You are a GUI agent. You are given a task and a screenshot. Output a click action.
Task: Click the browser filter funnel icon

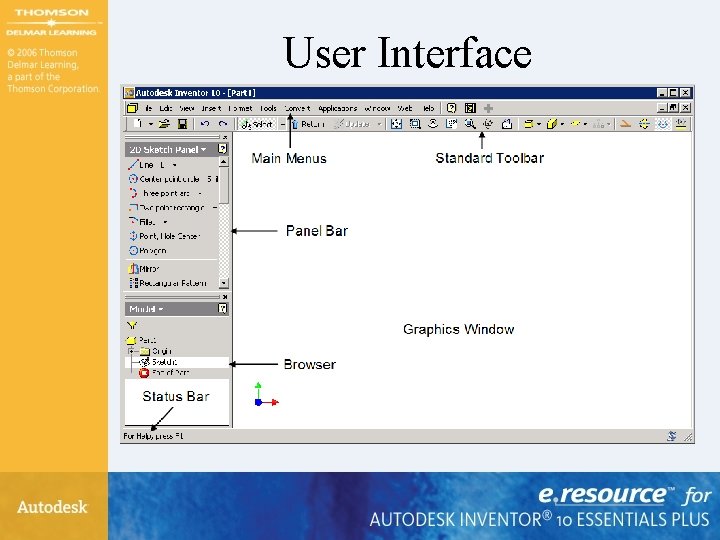[x=132, y=325]
